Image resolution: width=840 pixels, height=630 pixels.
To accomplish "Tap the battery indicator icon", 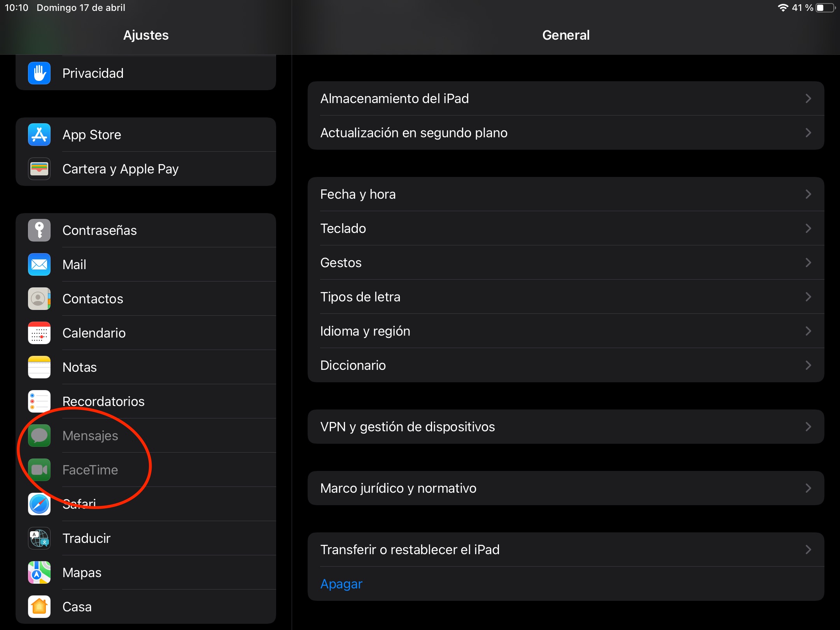I will click(x=826, y=8).
